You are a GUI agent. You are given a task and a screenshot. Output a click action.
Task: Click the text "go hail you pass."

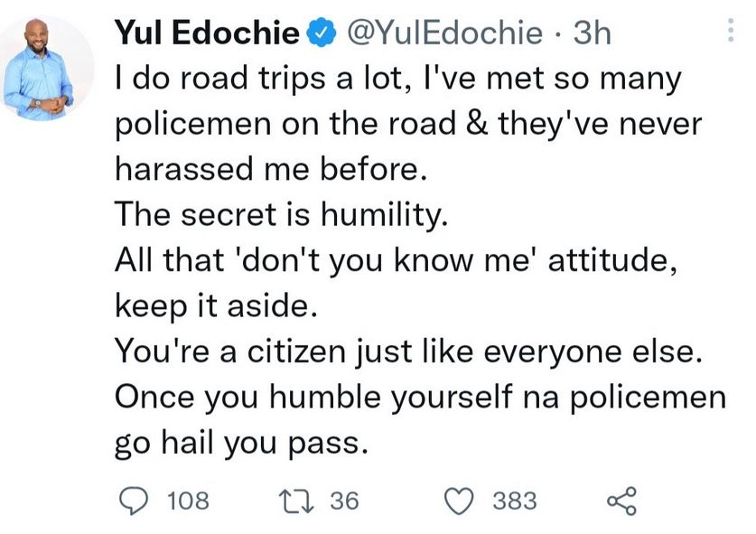pyautogui.click(x=242, y=443)
